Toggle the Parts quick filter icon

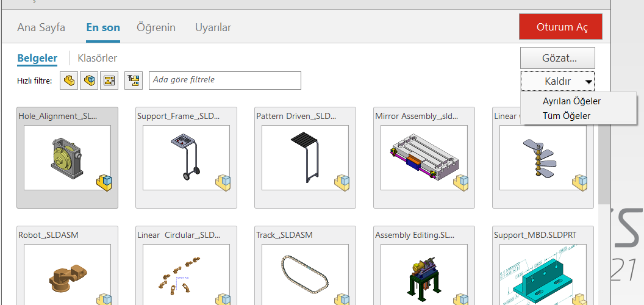point(69,81)
